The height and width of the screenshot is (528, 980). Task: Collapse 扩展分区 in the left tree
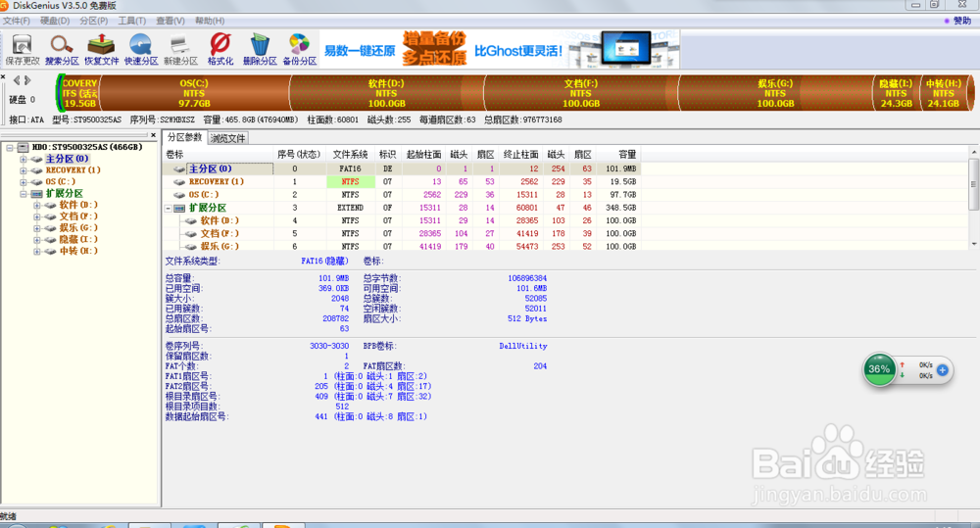click(24, 194)
